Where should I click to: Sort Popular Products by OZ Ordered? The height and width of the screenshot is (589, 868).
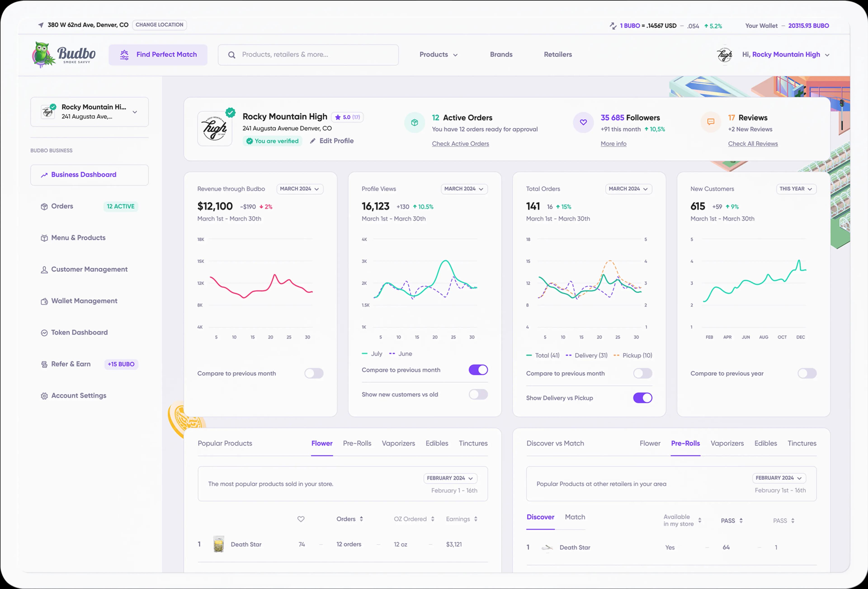tap(414, 519)
